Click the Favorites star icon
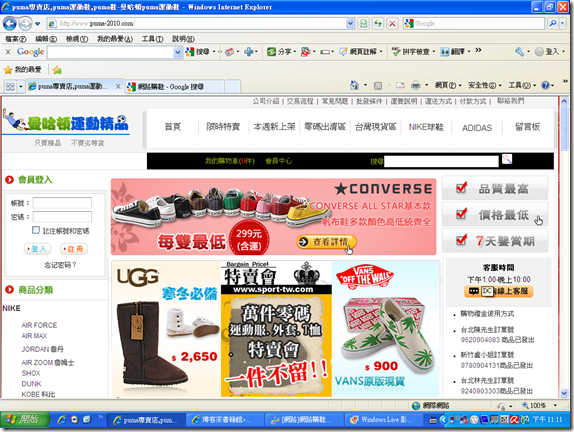Viewport: 574px width, 432px height. tap(8, 70)
